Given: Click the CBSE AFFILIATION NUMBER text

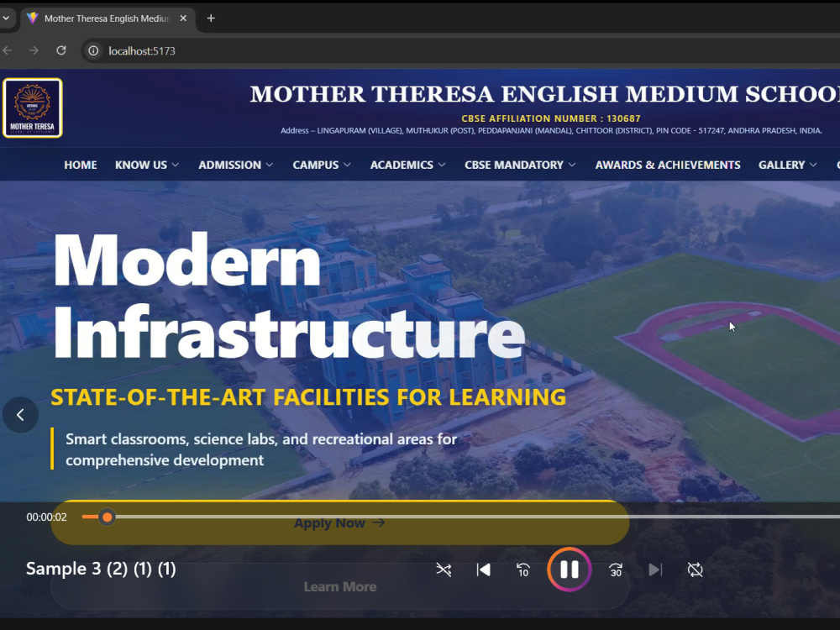Looking at the screenshot, I should pyautogui.click(x=551, y=118).
